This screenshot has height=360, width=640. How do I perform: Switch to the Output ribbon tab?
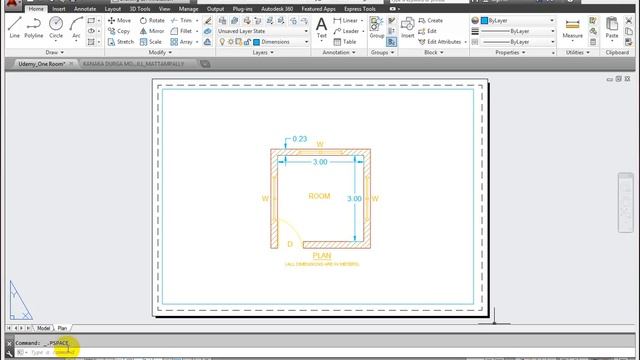pos(215,9)
